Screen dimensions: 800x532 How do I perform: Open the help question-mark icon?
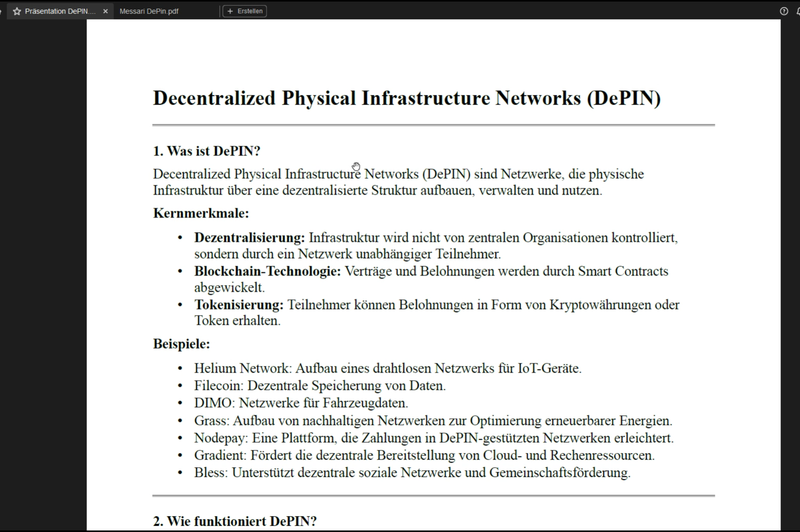coord(784,11)
